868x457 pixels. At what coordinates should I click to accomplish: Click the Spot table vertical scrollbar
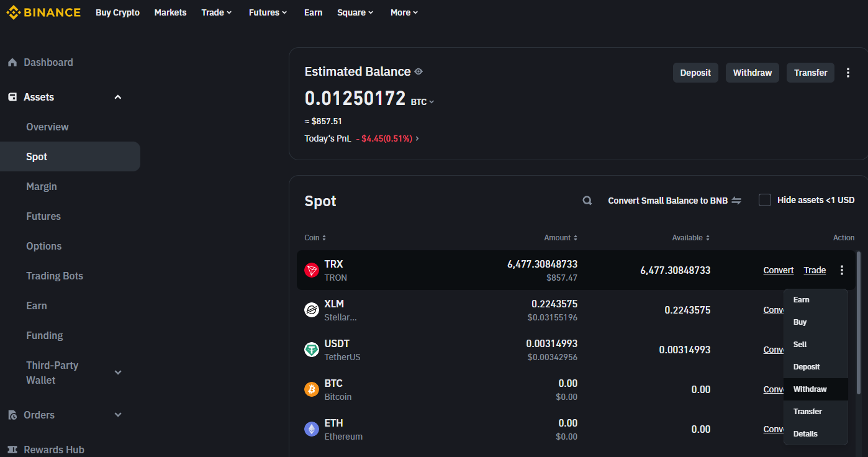tap(859, 322)
